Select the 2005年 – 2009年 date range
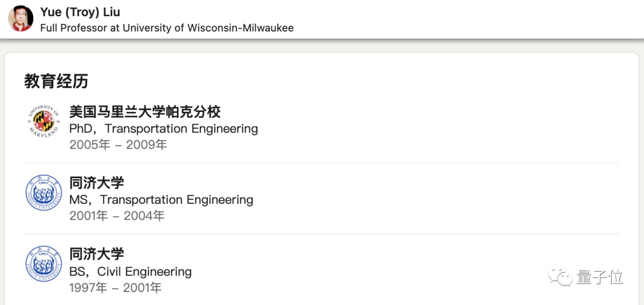The width and height of the screenshot is (644, 305). pos(118,145)
